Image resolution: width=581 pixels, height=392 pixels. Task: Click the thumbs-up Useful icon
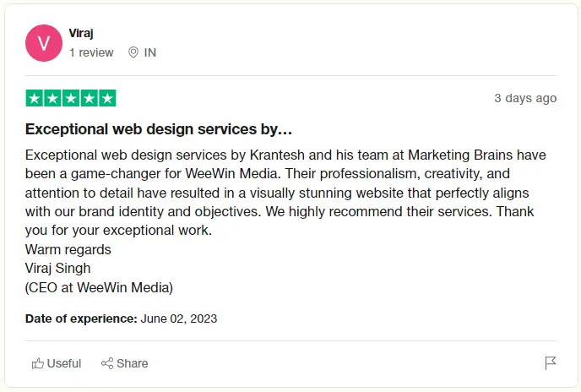pos(37,363)
